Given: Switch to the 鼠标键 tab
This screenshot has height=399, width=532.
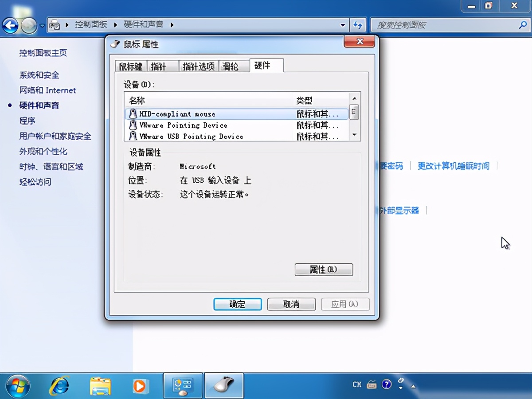Looking at the screenshot, I should (130, 66).
